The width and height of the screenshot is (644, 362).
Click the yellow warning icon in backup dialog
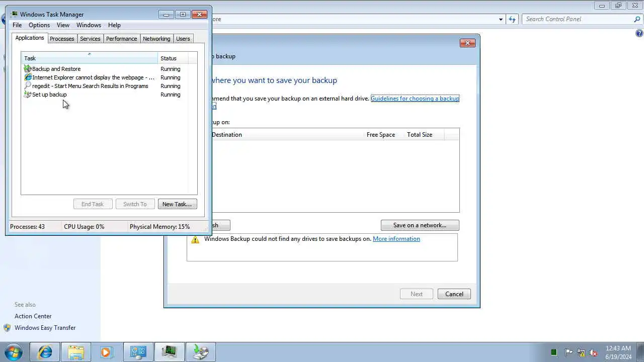(195, 239)
